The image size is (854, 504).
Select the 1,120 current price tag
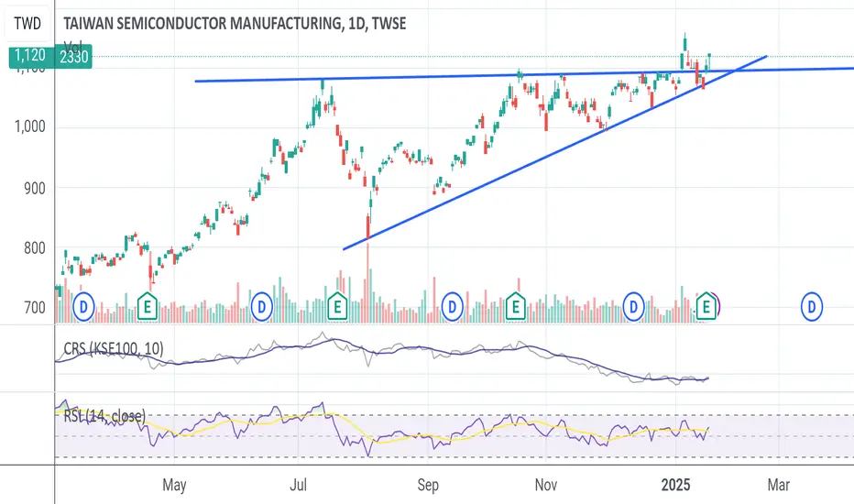[30, 56]
